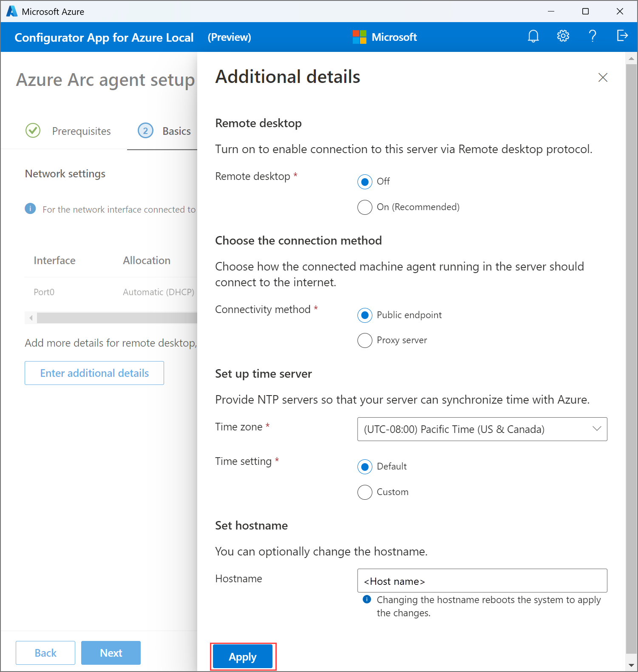Open the Time zone dropdown
This screenshot has height=672, width=638.
point(482,429)
